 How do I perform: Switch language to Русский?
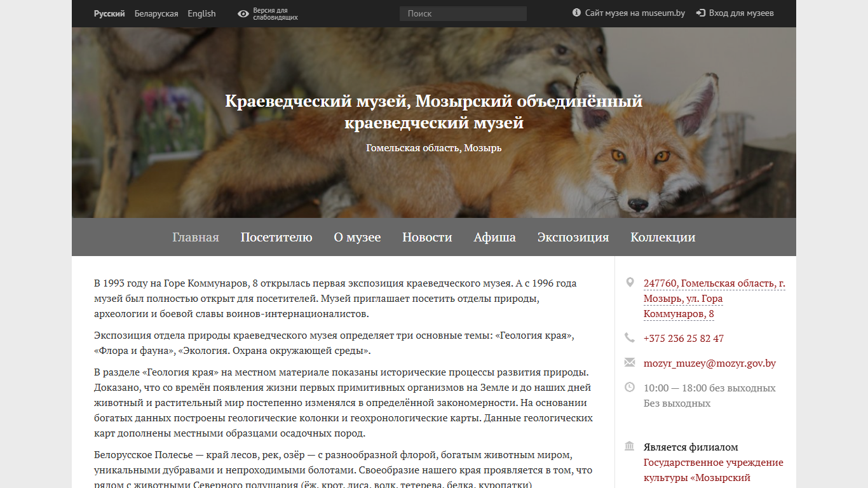[x=109, y=13]
